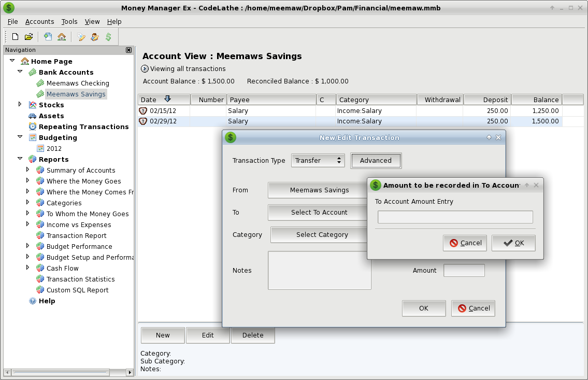
Task: Confirm the To Account amount with OK
Action: point(513,243)
